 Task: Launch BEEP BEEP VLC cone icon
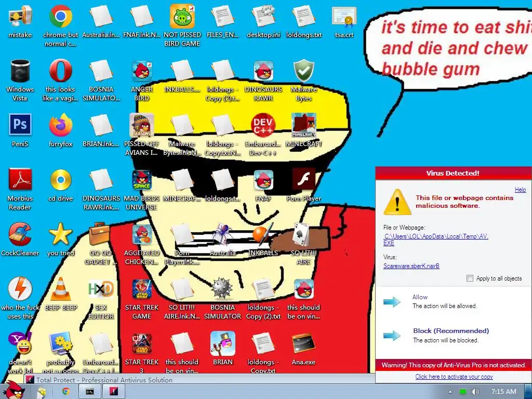click(x=60, y=289)
